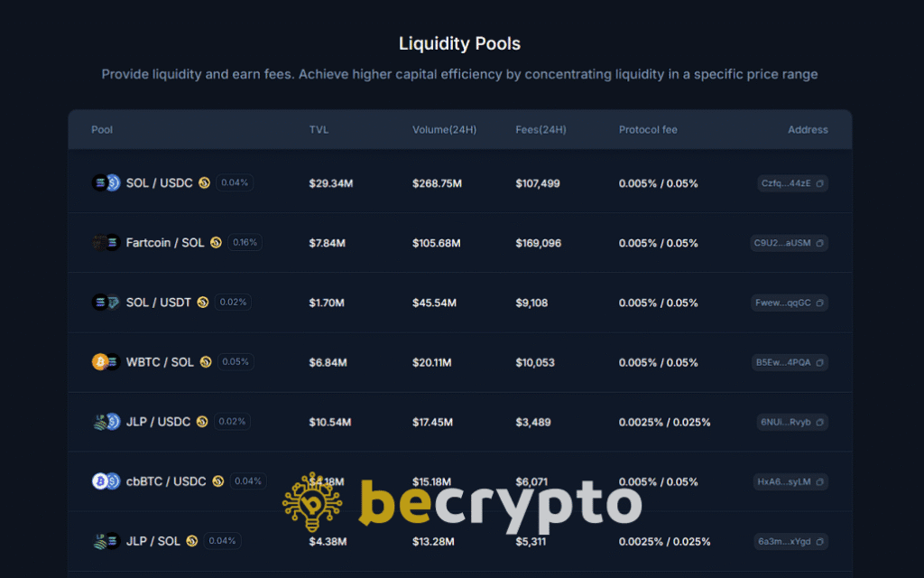This screenshot has width=924, height=578.
Task: Click the SOL / USDC token pair icon
Action: [106, 183]
